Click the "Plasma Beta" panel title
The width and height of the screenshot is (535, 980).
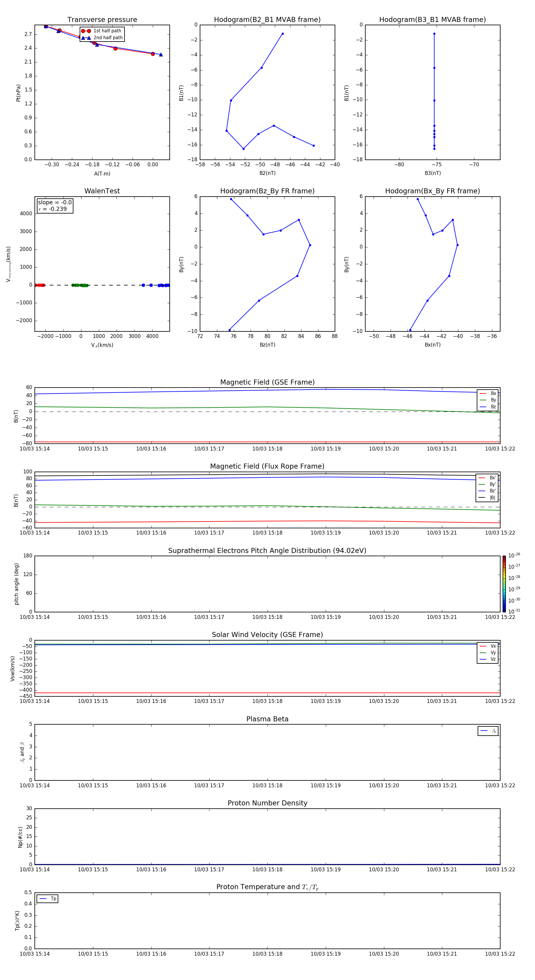tap(267, 719)
